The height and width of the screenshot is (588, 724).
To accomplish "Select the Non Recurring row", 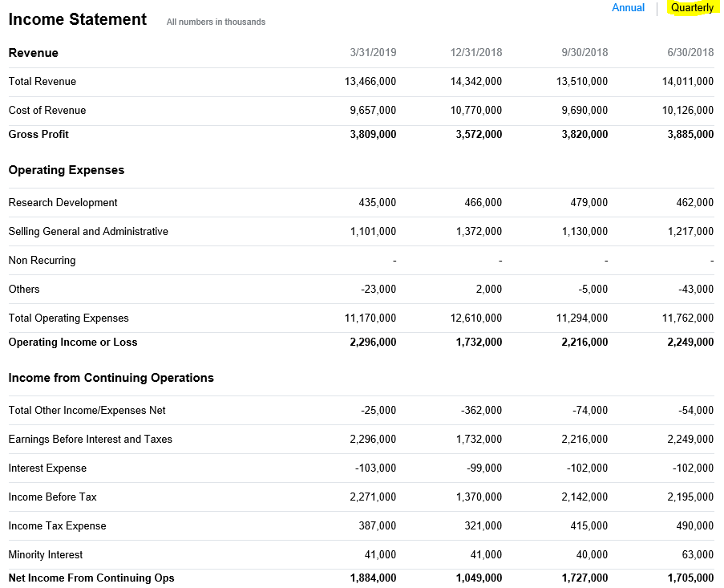I will point(41,260).
